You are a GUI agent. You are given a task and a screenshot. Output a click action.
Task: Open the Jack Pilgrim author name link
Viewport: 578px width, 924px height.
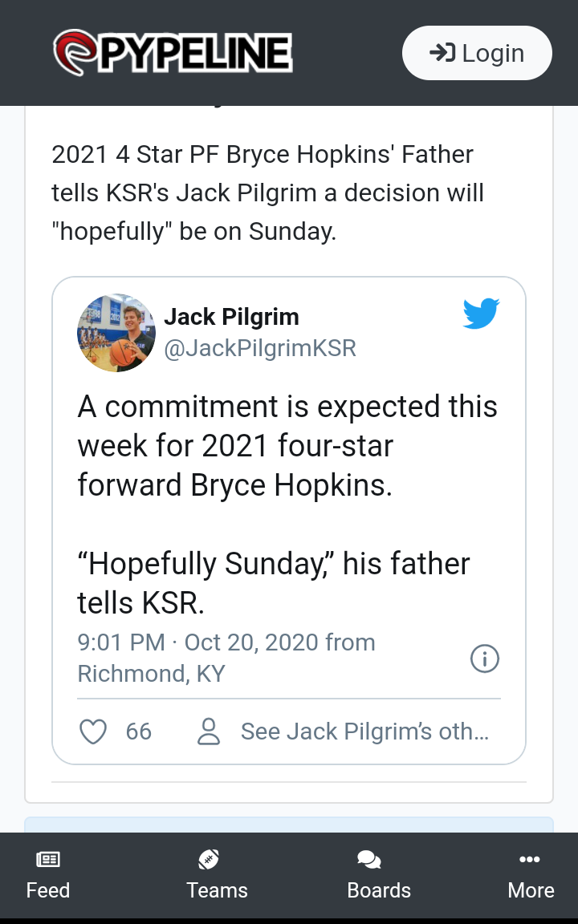point(231,317)
